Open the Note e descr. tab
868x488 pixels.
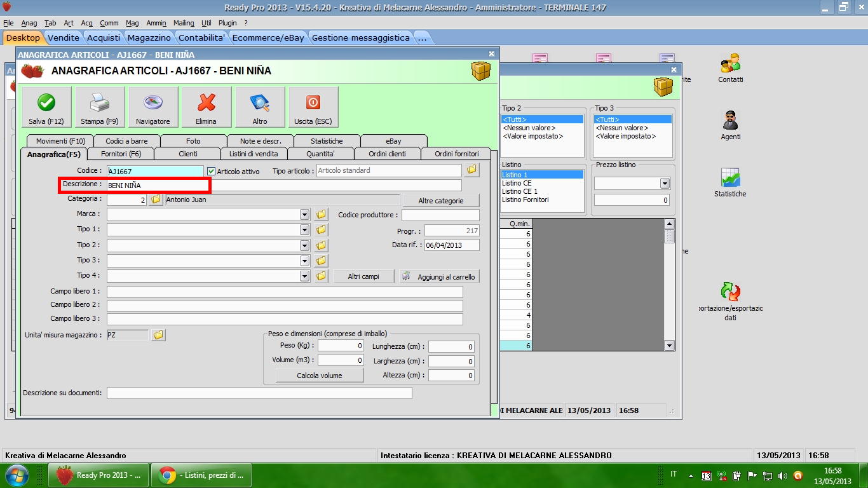261,141
